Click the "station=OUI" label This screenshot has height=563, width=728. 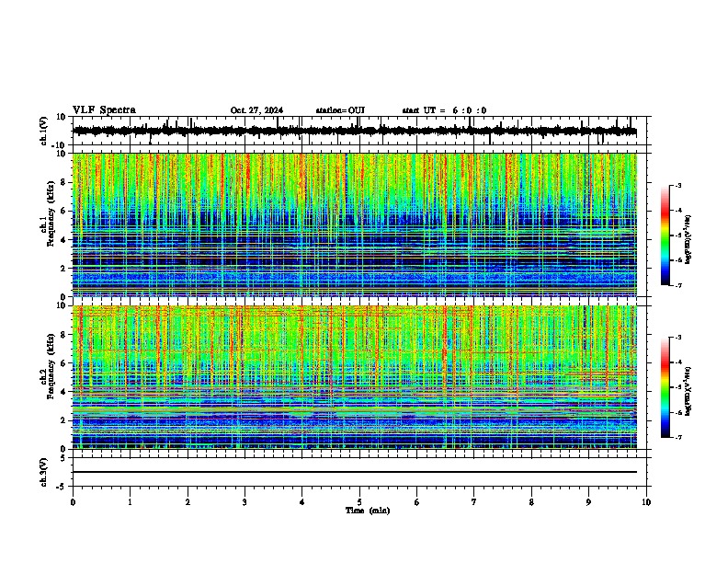[340, 110]
